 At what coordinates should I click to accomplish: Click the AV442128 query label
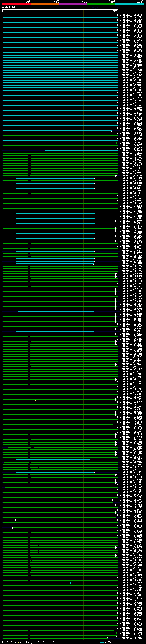point(8,8)
